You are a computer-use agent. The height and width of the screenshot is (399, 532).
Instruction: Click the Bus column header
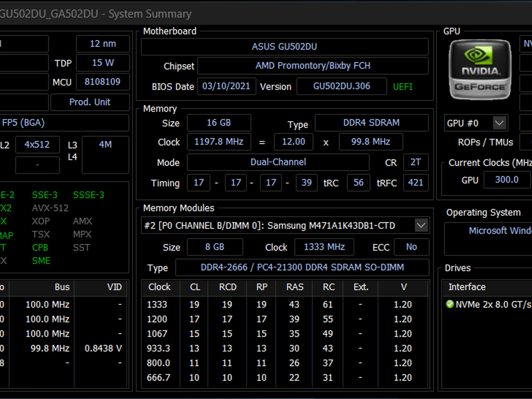[42, 287]
